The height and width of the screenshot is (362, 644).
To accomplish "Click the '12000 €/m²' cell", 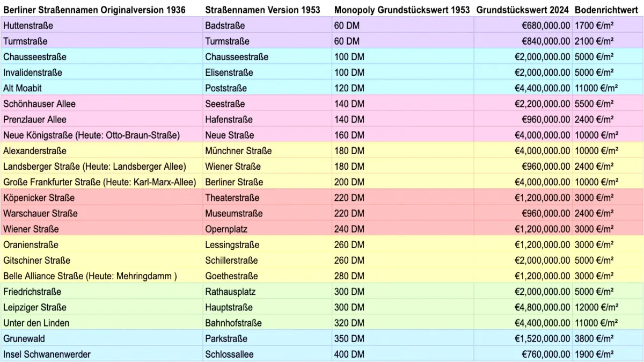I will click(596, 307).
